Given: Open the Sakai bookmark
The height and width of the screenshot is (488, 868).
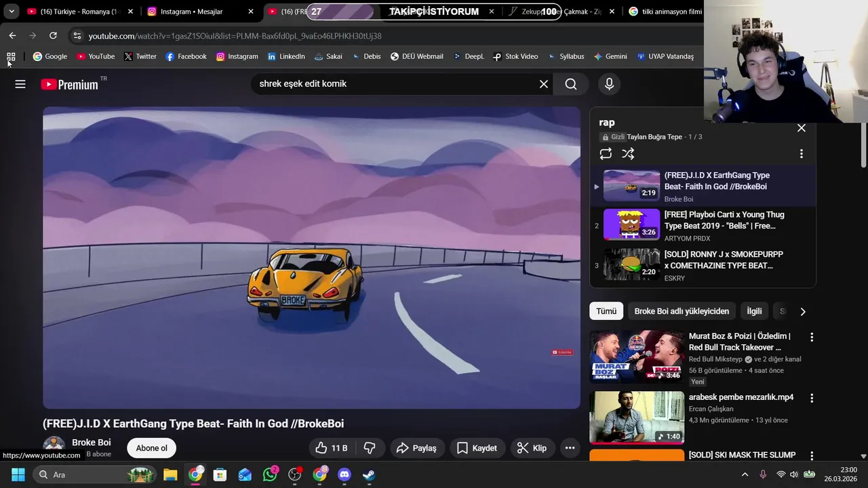Looking at the screenshot, I should tap(328, 56).
